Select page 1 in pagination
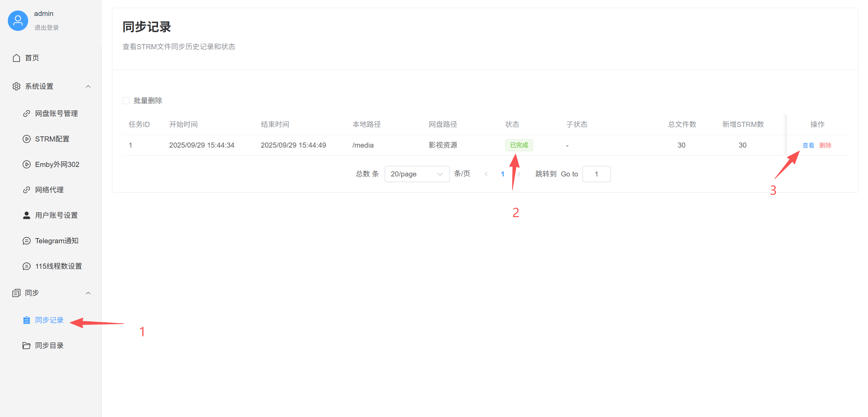Screen dimensions: 868x417 [x=502, y=174]
